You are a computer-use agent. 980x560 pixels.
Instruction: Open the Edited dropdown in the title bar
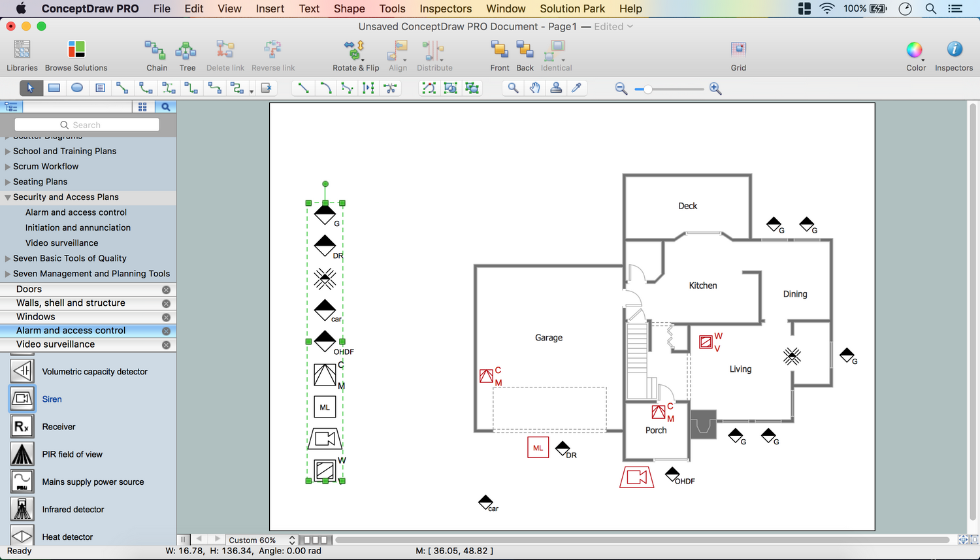[613, 27]
